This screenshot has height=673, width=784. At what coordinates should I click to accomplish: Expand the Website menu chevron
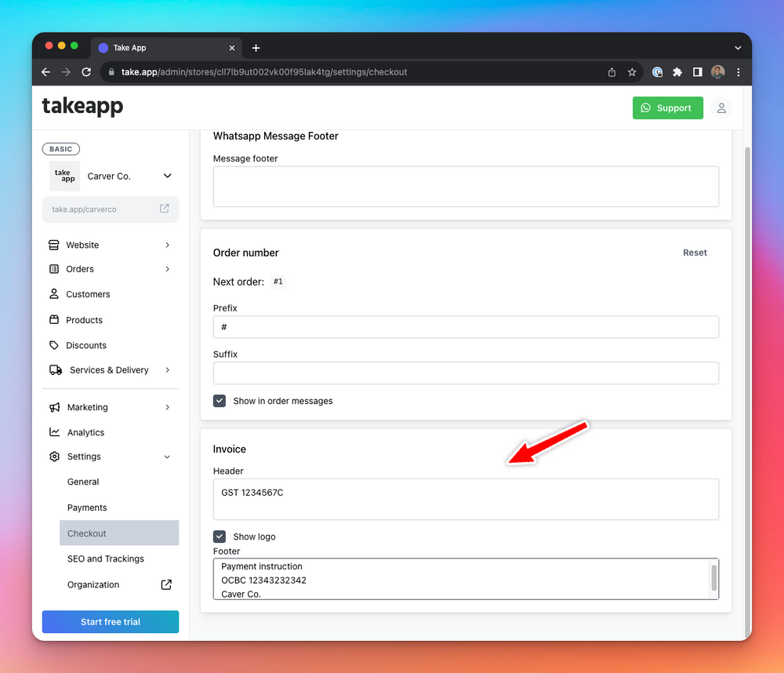[168, 245]
